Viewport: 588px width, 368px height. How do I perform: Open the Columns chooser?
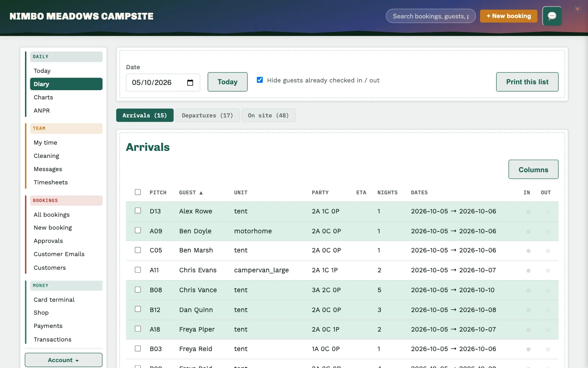coord(533,169)
